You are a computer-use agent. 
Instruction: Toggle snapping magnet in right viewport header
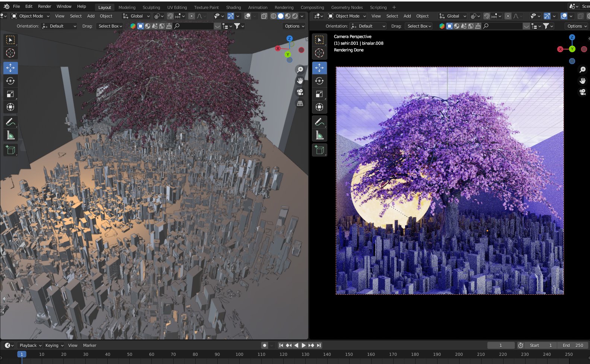point(486,16)
